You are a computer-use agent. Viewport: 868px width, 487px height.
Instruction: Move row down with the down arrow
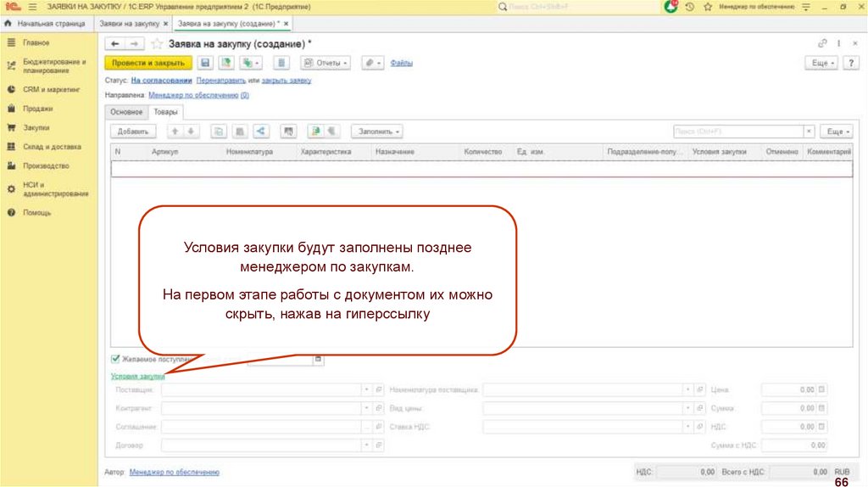(x=191, y=132)
